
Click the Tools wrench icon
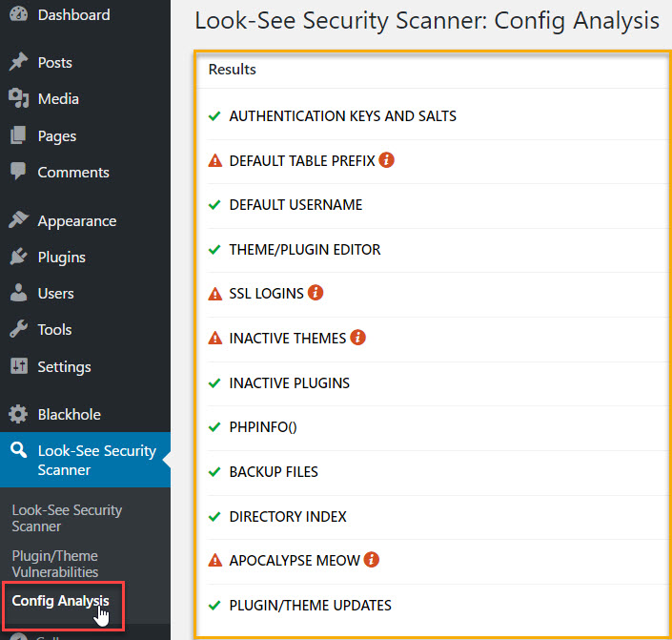pyautogui.click(x=18, y=329)
